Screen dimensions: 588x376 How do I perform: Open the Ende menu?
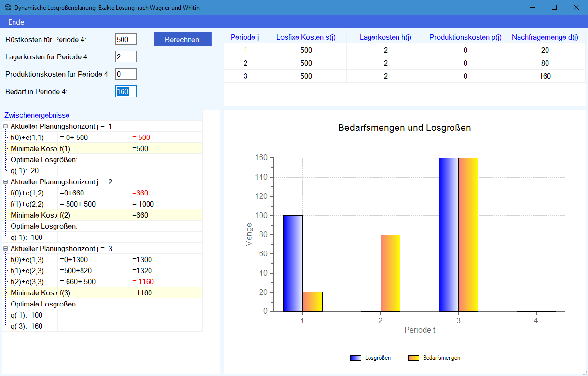pyautogui.click(x=16, y=22)
